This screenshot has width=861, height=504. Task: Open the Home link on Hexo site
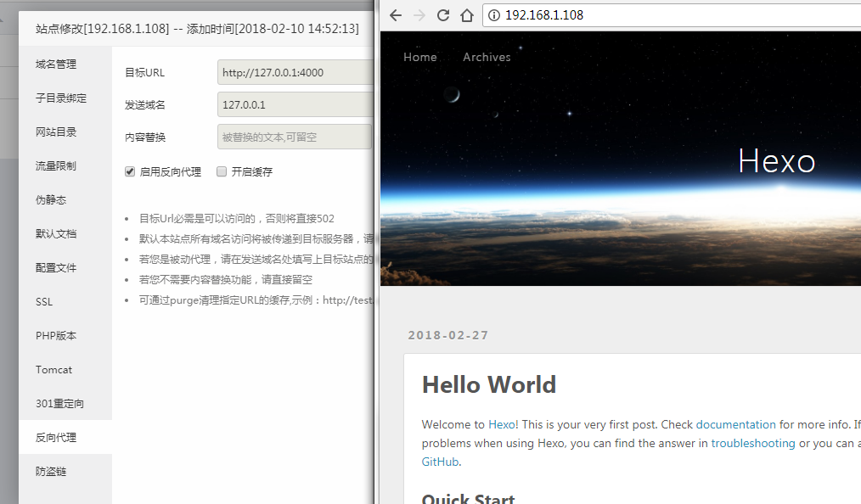click(420, 57)
